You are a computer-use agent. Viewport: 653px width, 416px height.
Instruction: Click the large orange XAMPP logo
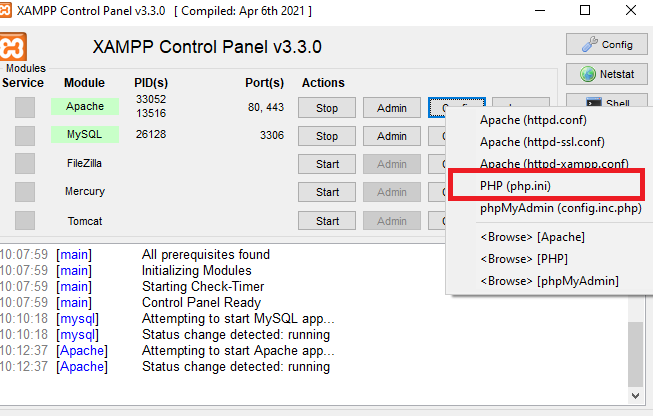(16, 48)
